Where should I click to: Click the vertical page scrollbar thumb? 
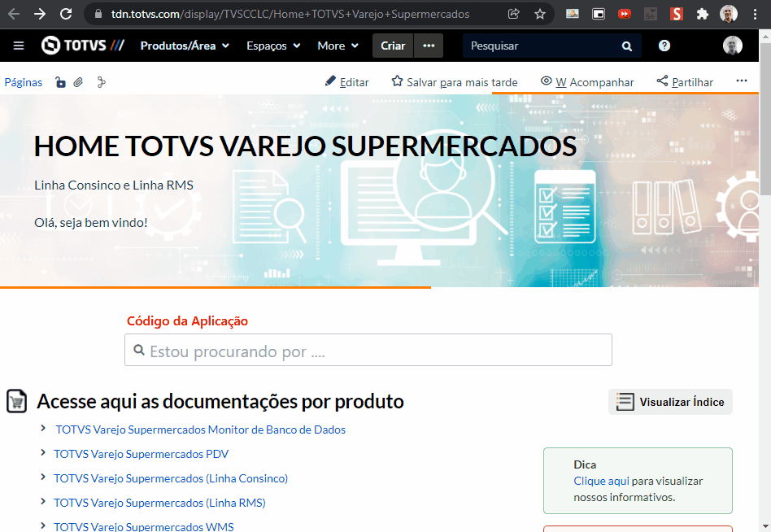click(x=765, y=118)
